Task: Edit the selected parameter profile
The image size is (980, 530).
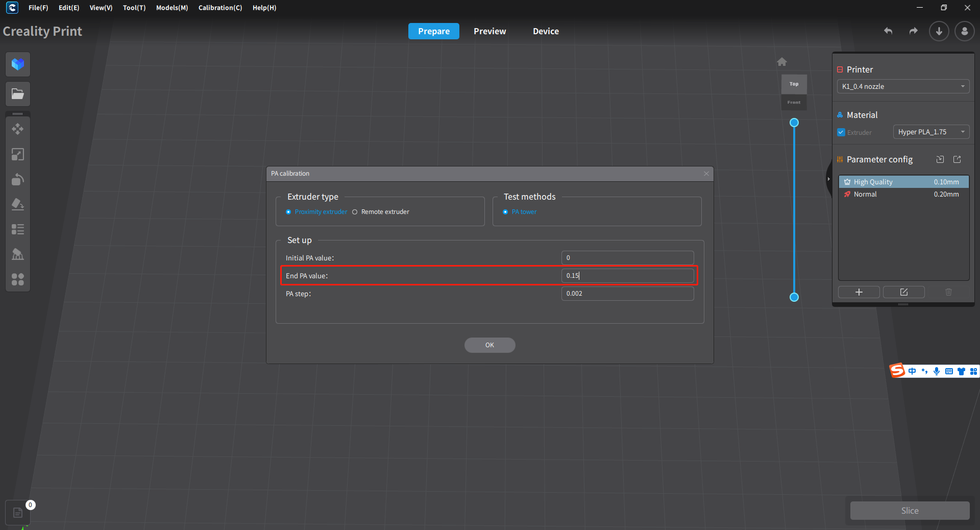Action: 904,292
